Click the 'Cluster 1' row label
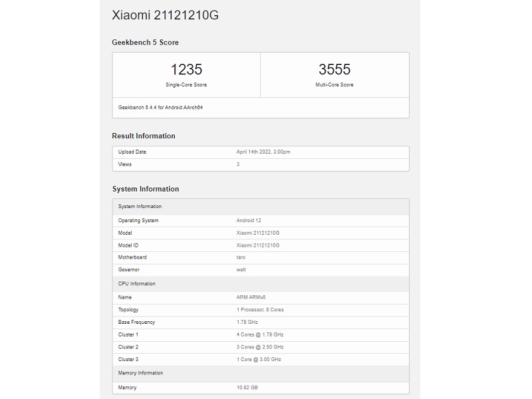532x399 pixels. click(128, 335)
